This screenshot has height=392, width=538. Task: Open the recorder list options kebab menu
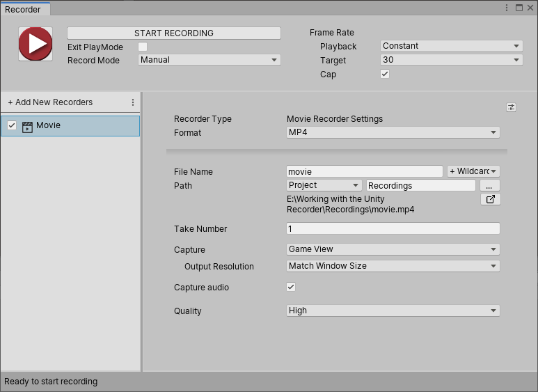point(133,102)
